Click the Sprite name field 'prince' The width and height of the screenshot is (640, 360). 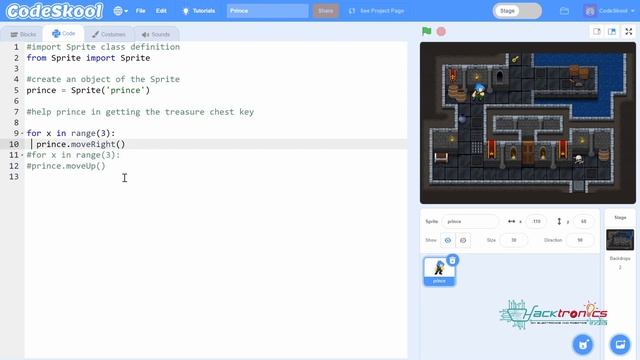click(470, 221)
